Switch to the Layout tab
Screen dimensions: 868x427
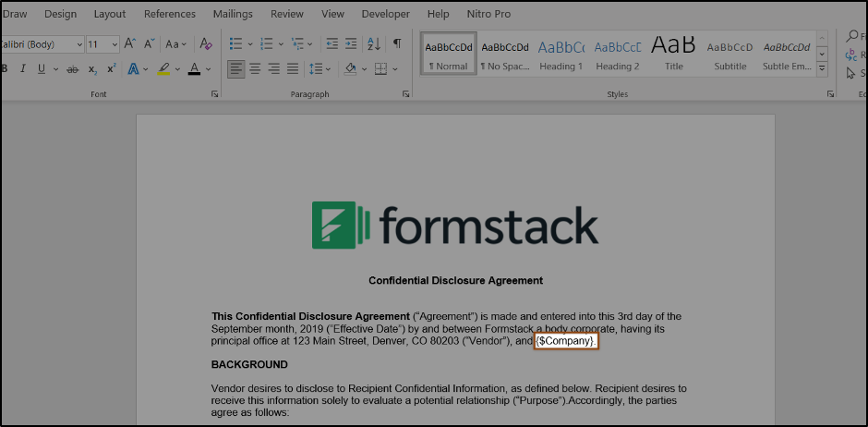click(x=110, y=14)
